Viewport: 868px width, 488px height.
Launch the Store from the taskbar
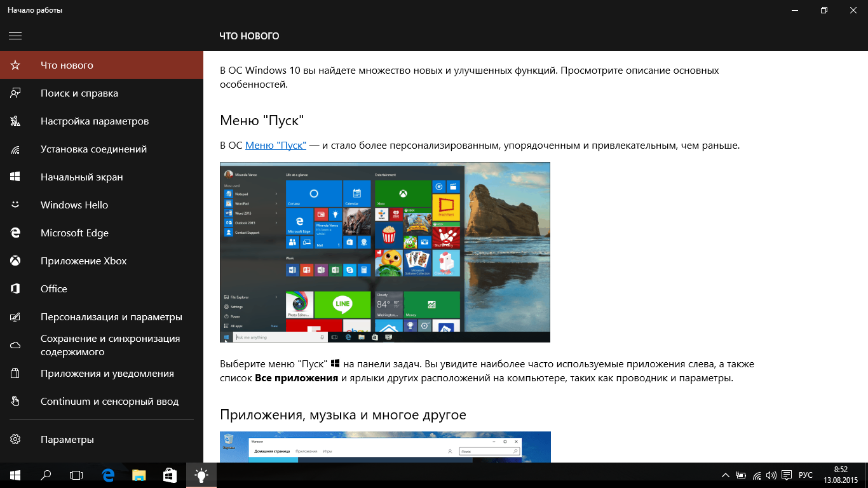[170, 475]
